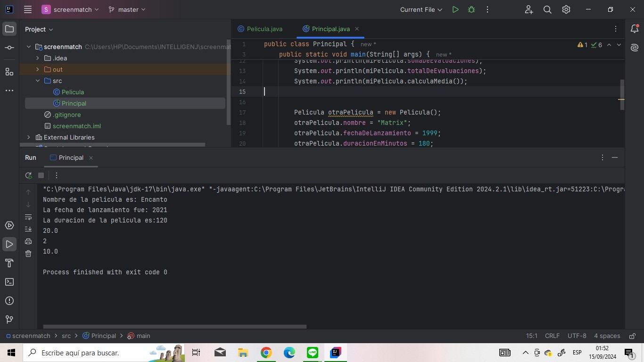644x362 pixels.
Task: Open the screenmatch project dropdown
Action: point(70,9)
